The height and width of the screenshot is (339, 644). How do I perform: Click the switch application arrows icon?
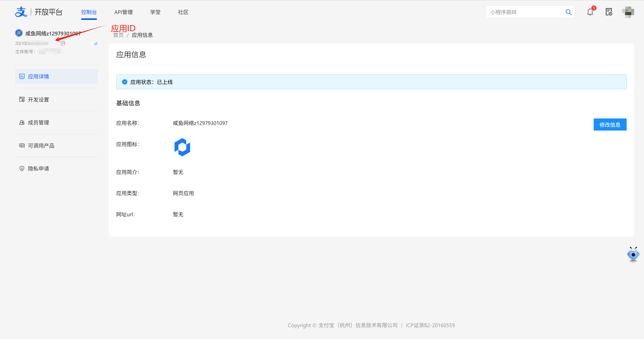click(96, 44)
